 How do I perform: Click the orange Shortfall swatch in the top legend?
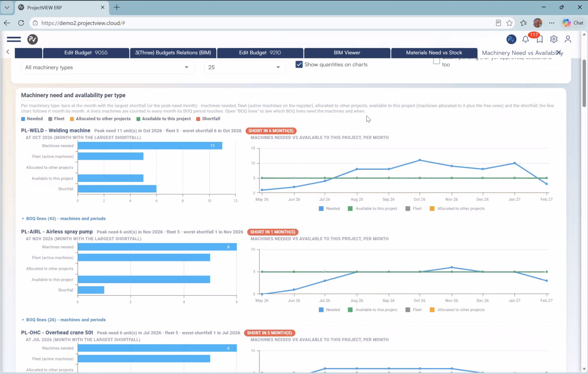pyautogui.click(x=198, y=119)
